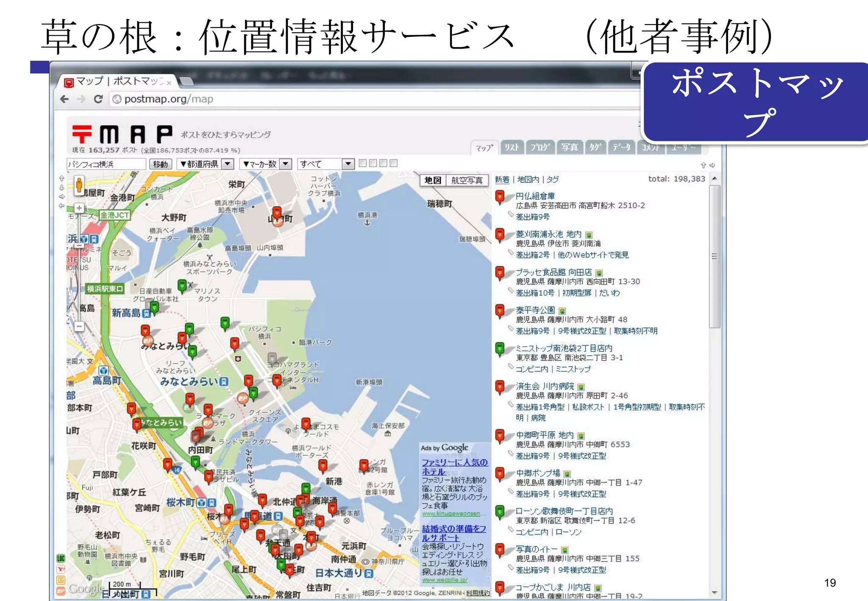Click the up arrow icon above list panel

pyautogui.click(x=704, y=165)
